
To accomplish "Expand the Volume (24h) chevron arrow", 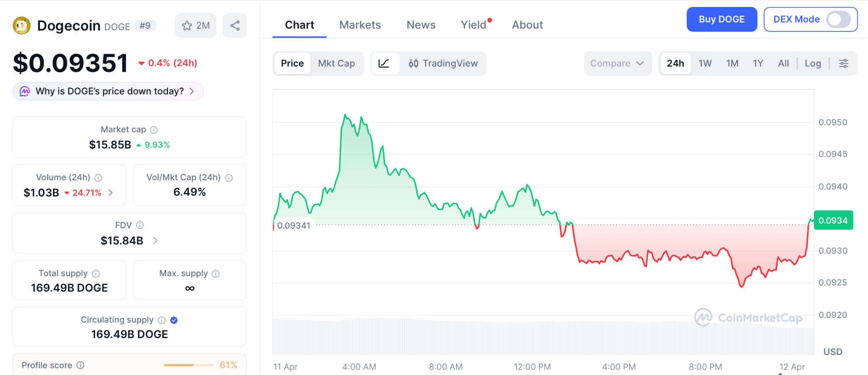I will (111, 193).
